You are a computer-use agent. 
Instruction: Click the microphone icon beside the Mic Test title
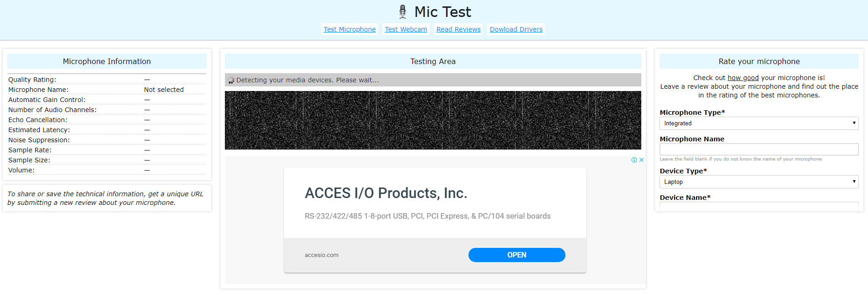point(402,11)
